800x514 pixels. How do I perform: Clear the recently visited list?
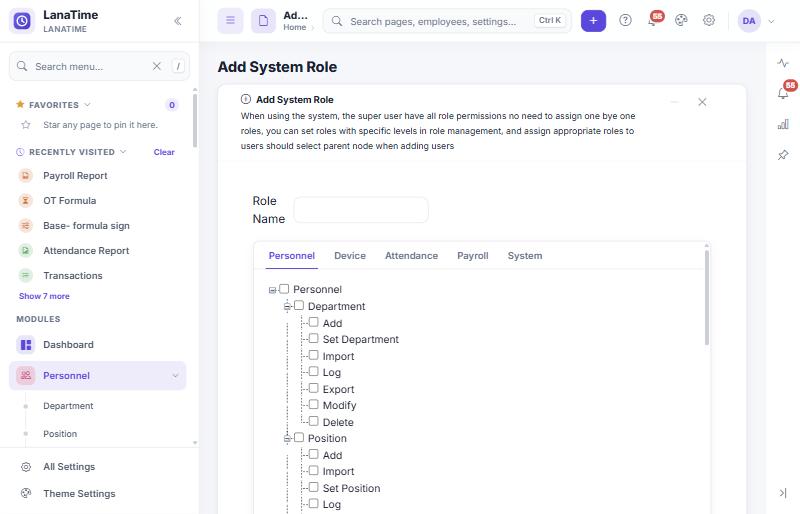coord(164,152)
